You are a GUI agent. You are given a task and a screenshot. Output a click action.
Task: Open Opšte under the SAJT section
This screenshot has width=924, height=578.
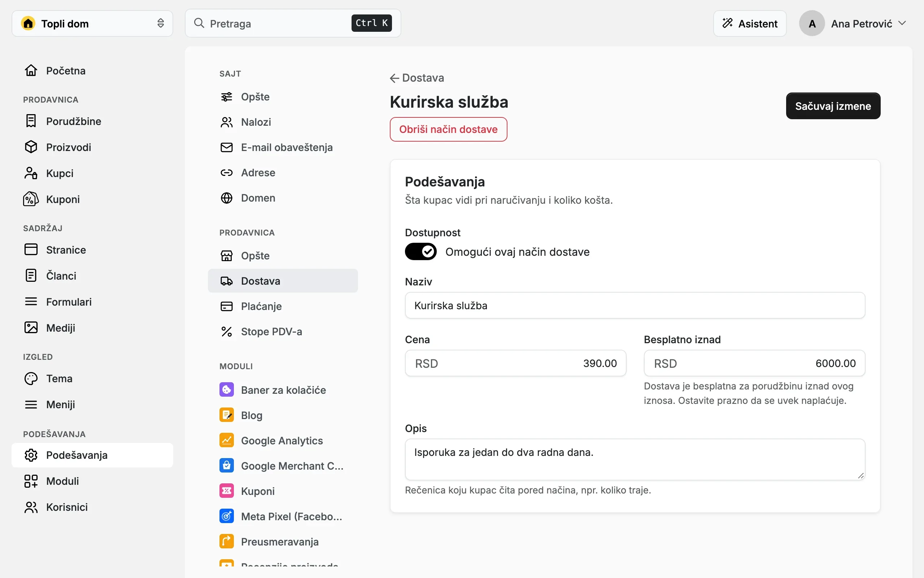click(283, 97)
